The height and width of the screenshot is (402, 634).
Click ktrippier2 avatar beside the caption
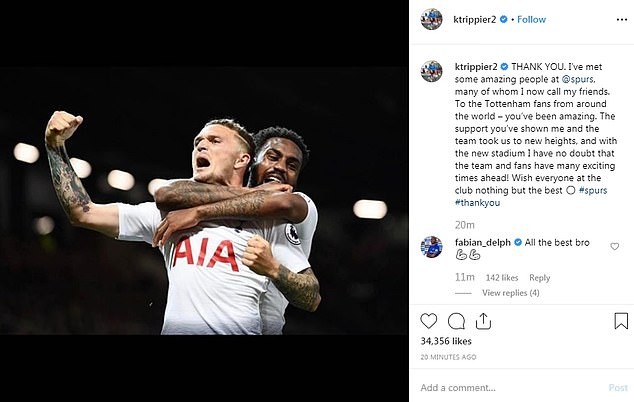pos(431,71)
